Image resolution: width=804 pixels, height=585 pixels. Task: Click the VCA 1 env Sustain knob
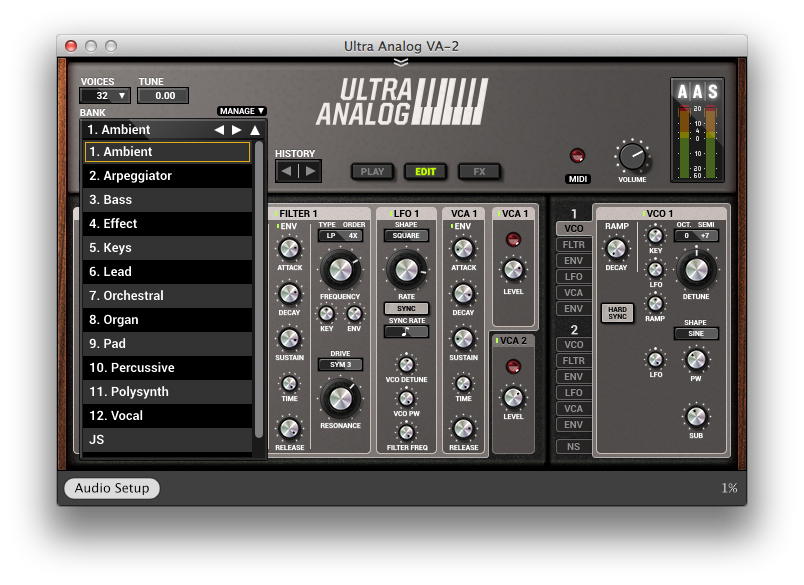[463, 338]
